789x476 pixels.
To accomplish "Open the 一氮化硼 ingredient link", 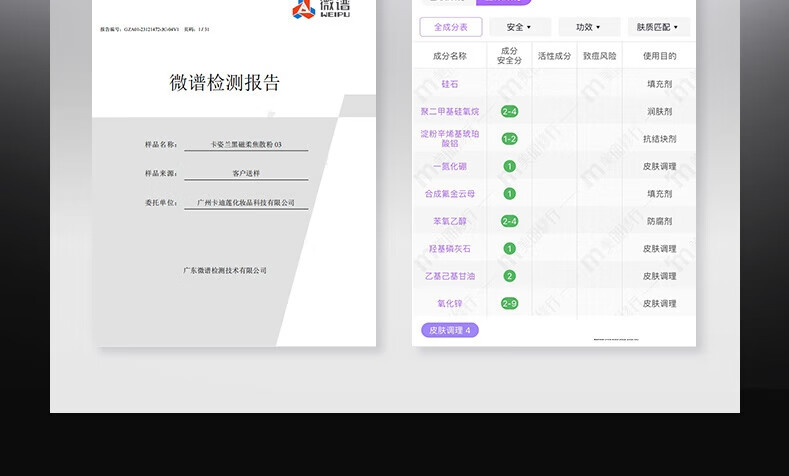I will (450, 167).
